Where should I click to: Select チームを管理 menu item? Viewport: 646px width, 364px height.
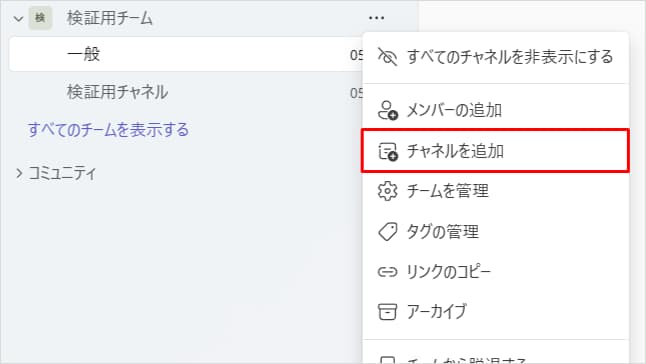495,191
